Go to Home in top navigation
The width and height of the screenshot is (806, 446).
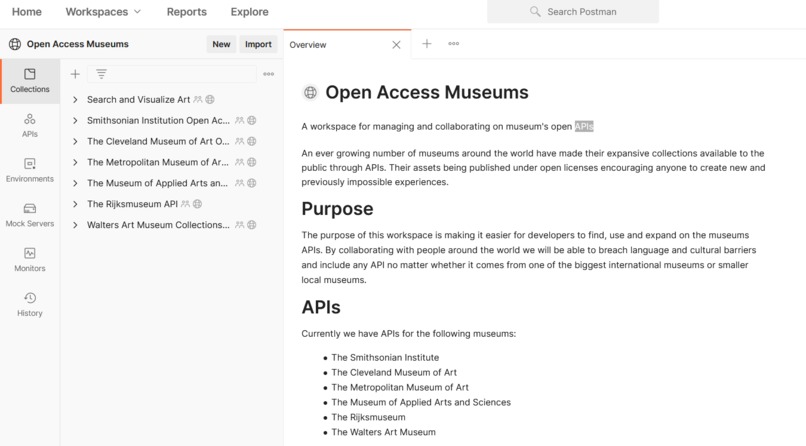27,11
